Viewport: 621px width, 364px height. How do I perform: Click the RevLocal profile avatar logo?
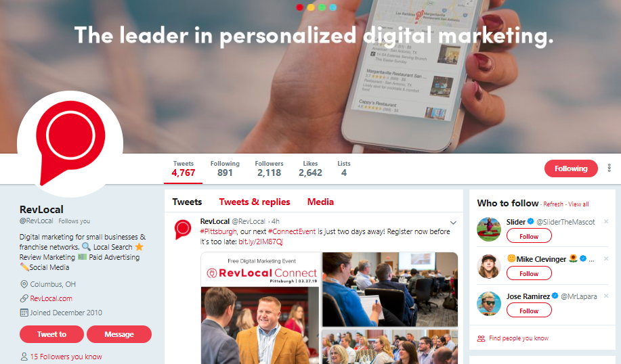[70, 143]
